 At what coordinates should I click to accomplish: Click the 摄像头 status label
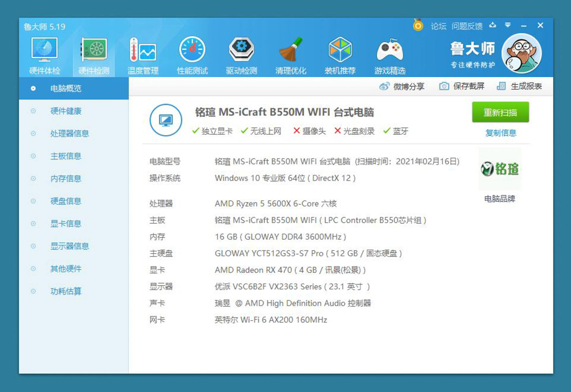(314, 131)
